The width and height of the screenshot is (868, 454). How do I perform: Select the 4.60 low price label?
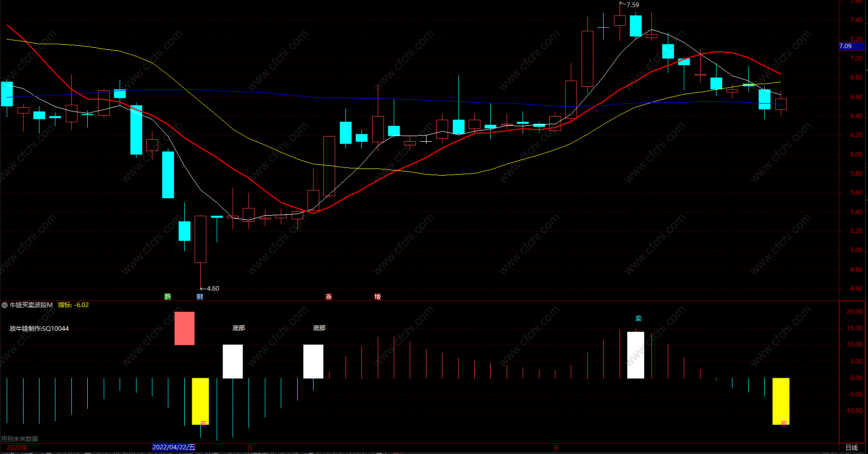[213, 289]
